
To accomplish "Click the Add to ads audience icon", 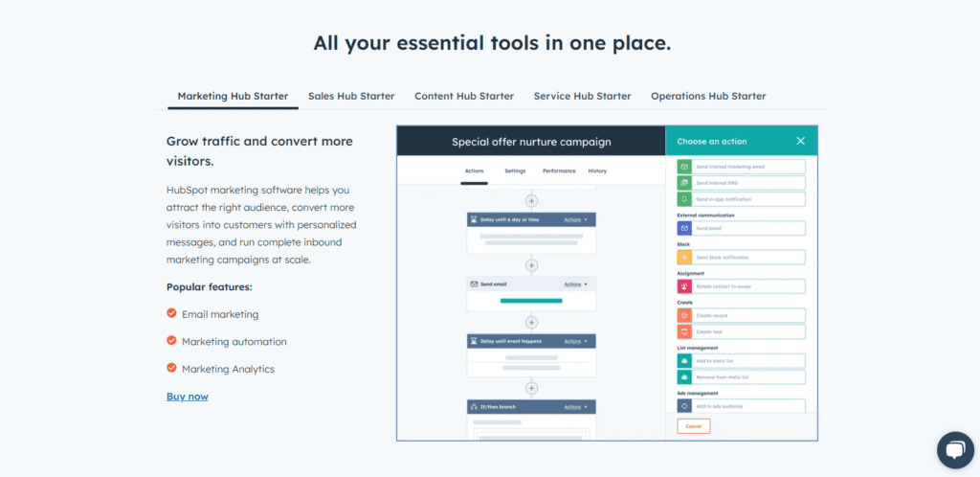I will 684,406.
